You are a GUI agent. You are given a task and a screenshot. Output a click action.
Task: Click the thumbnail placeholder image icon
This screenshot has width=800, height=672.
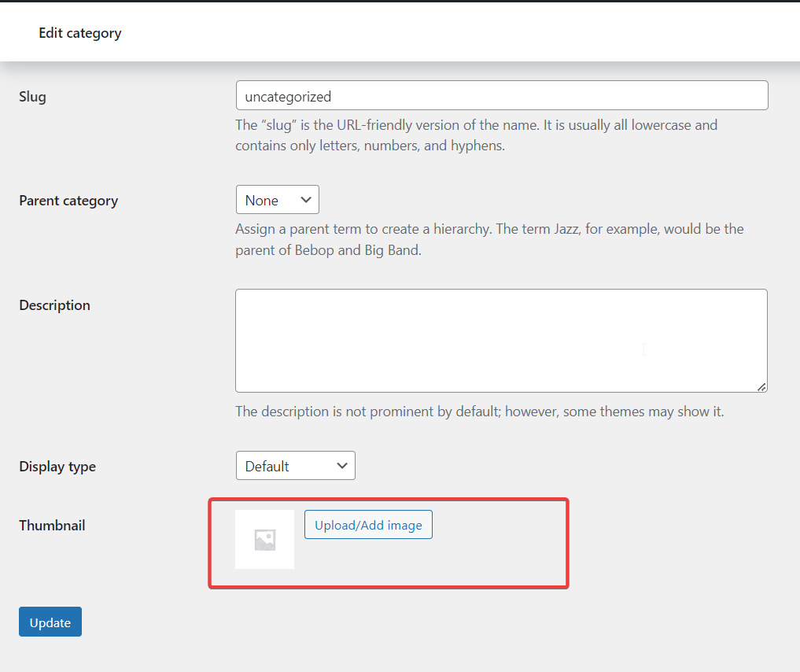[264, 539]
